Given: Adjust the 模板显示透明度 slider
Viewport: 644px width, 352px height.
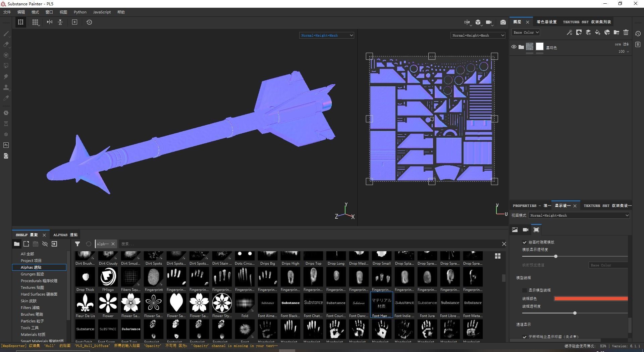Looking at the screenshot, I should [556, 256].
